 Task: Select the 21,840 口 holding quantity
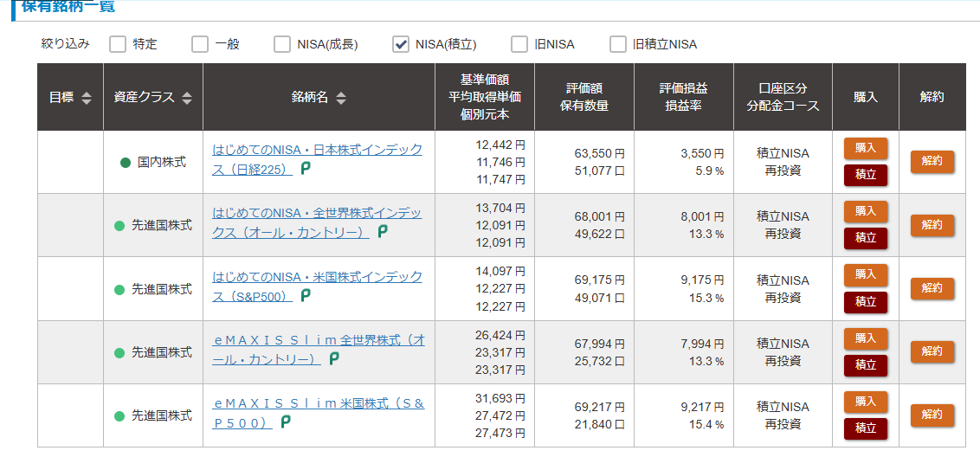pos(599,425)
